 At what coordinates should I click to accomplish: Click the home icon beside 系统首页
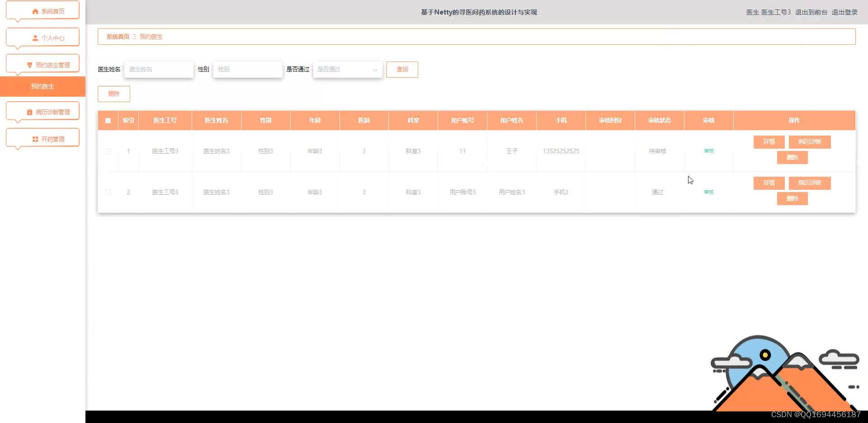point(35,11)
